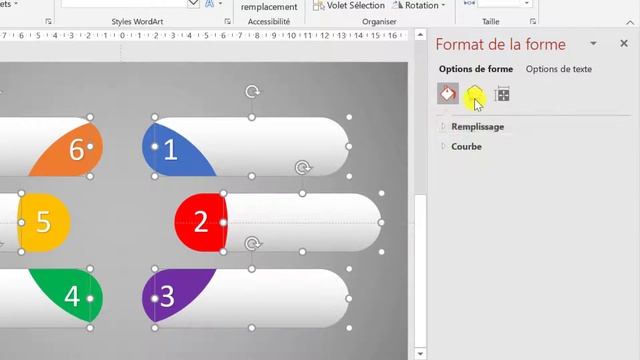Image resolution: width=640 pixels, height=360 pixels.
Task: Close the Format de la forme pane
Action: pyautogui.click(x=624, y=43)
